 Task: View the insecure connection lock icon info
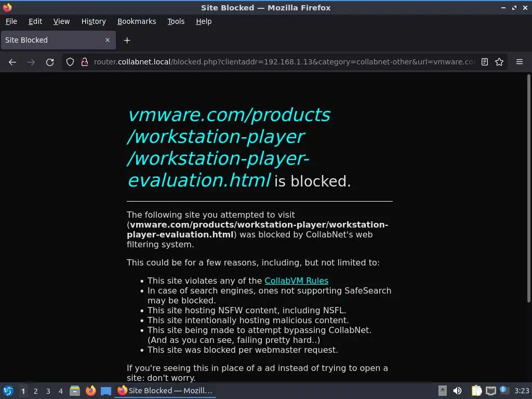coord(85,62)
